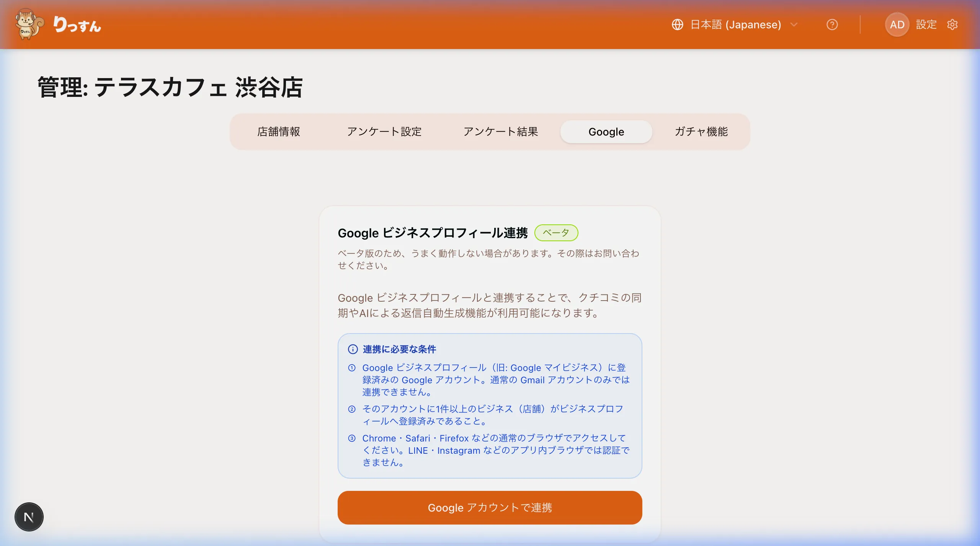Click the クチコミの同期 description paragraph
980x546 pixels.
tap(490, 305)
